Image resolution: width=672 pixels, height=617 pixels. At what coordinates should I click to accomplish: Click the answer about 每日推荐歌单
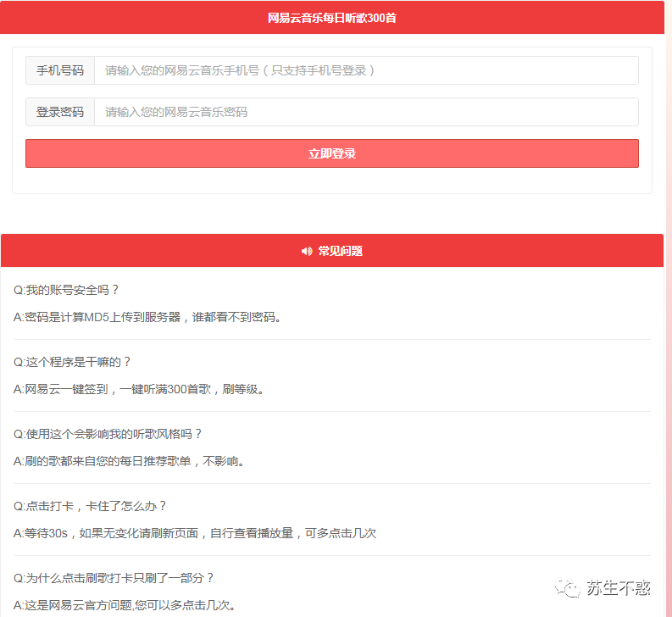pos(129,461)
